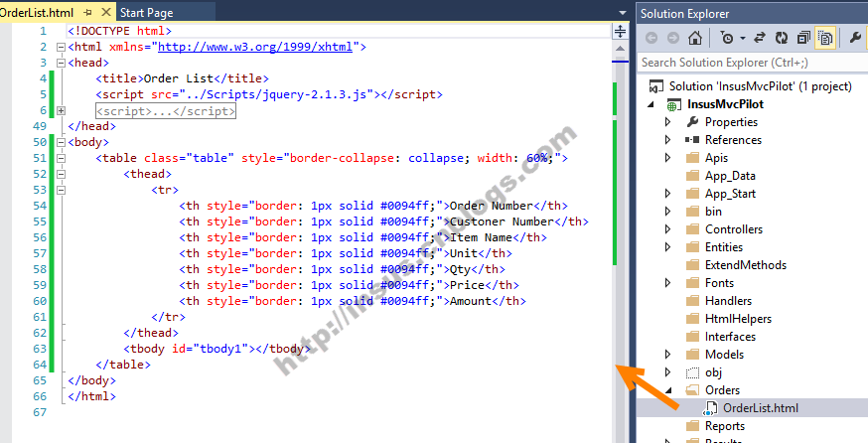Expand the collapsed script block on line 6
This screenshot has width=868, height=443.
61,111
